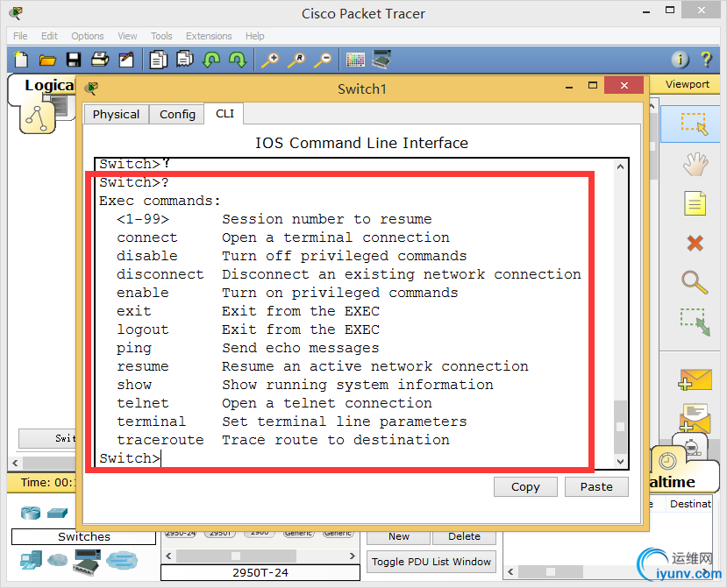This screenshot has height=588, width=727.
Task: Zoom in with the plus magnifier
Action: point(270,60)
